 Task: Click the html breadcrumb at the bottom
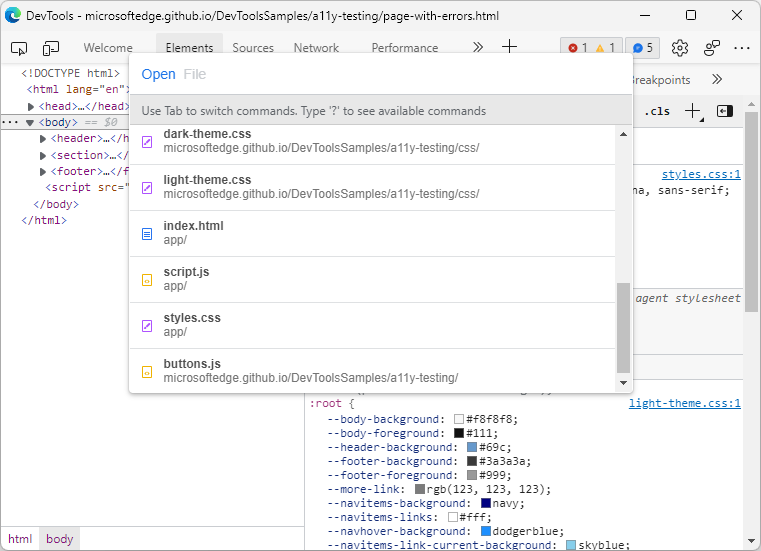tap(20, 539)
